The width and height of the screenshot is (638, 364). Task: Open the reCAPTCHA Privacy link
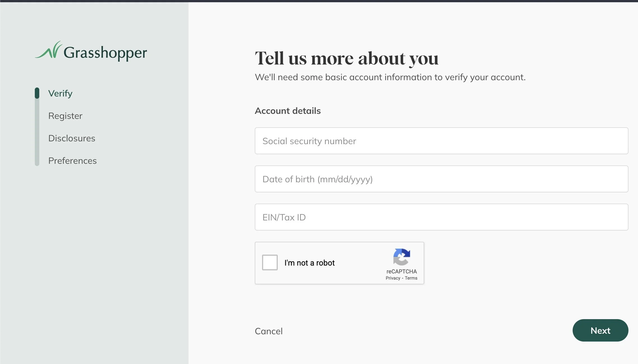[393, 278]
